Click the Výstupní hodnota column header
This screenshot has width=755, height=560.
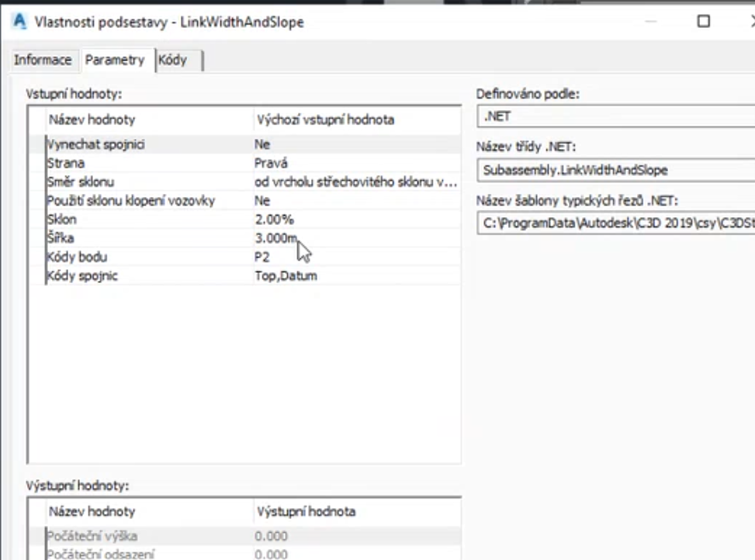point(306,511)
